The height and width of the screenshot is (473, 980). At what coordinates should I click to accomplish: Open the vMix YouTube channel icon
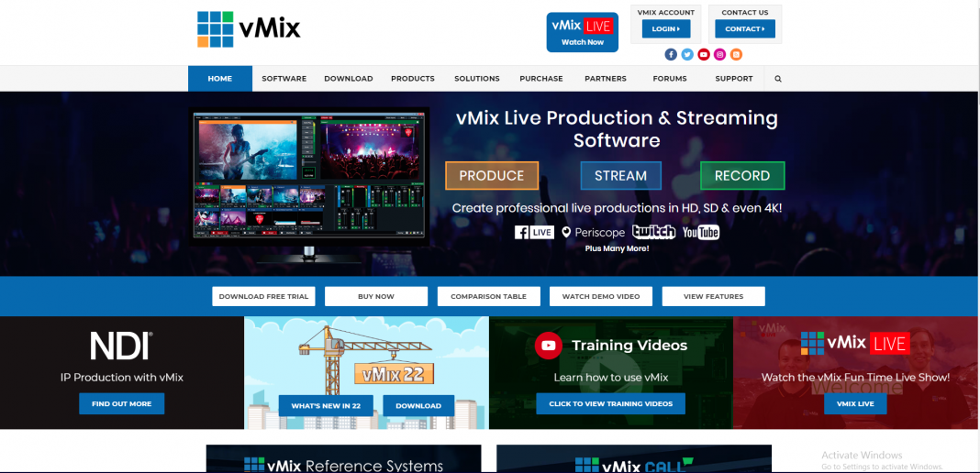tap(704, 55)
